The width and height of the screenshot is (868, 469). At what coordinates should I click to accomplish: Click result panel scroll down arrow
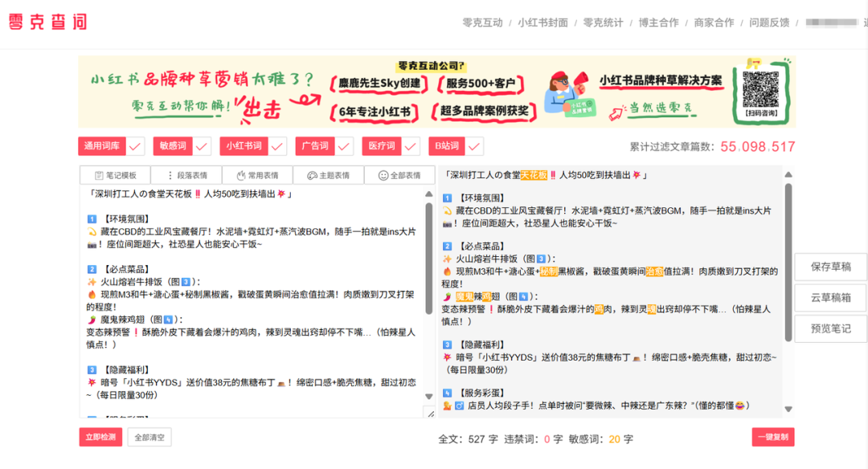click(x=788, y=410)
